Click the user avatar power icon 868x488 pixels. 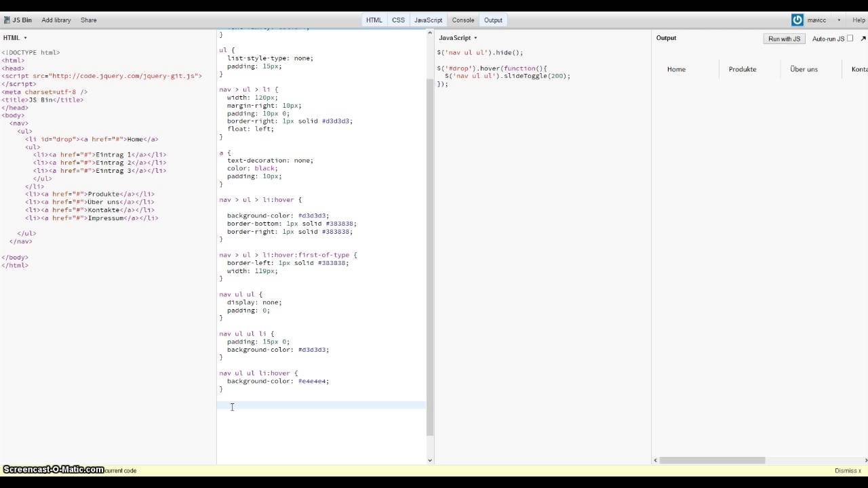[x=797, y=20]
